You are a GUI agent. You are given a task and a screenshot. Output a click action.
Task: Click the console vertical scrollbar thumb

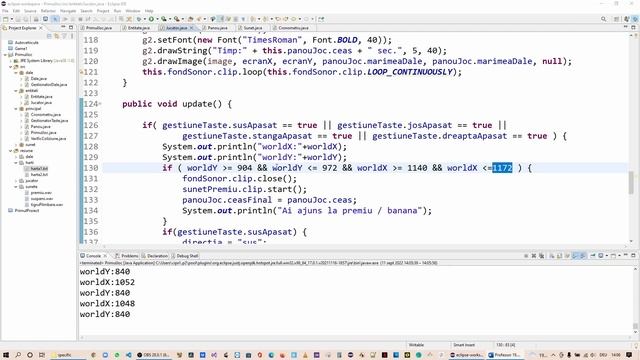click(635, 326)
